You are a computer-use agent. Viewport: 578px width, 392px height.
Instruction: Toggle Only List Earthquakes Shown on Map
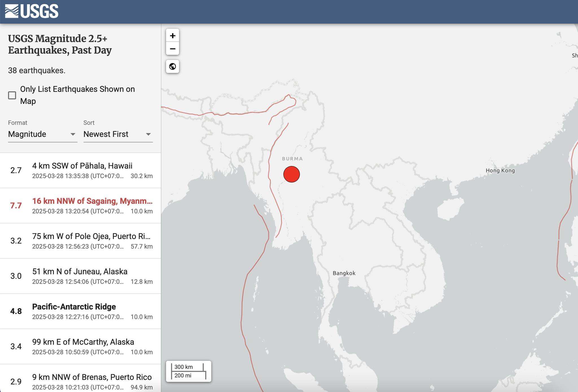coord(12,95)
